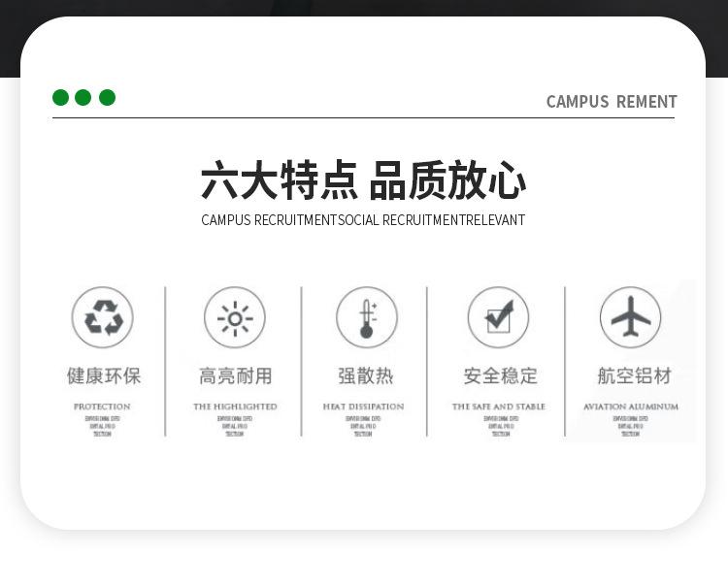This screenshot has height=587, width=728.
Task: Click the PROTECTION caption text
Action: point(102,407)
